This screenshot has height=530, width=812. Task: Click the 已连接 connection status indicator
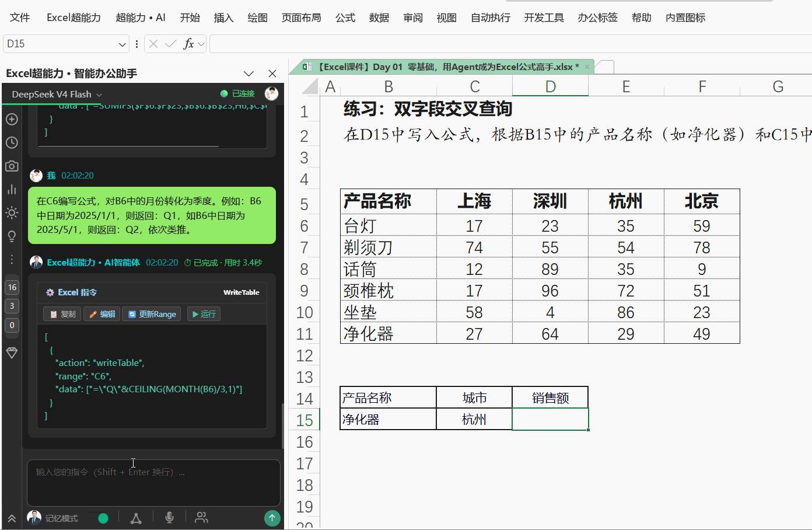(x=237, y=93)
